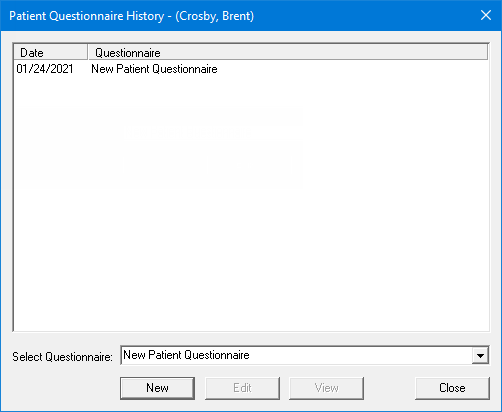Sort by the Date column header

tap(51, 52)
